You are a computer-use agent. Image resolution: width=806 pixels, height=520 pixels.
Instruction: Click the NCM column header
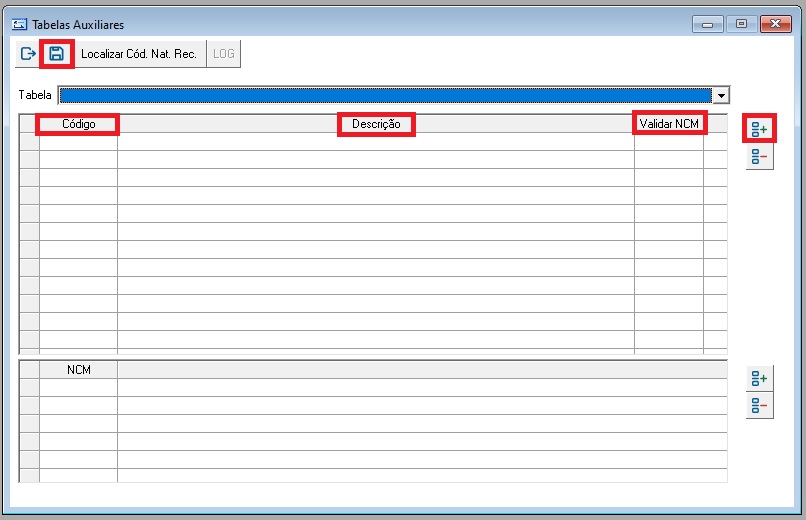[x=78, y=370]
